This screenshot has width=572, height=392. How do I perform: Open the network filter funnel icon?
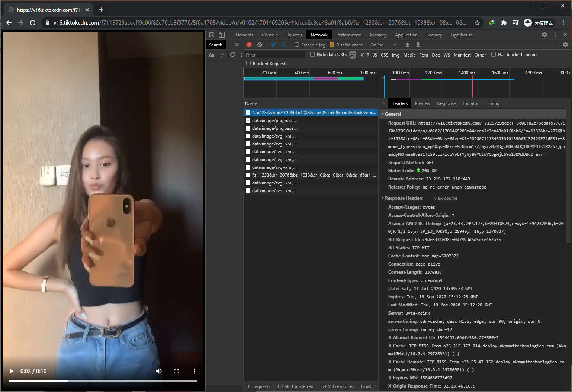(273, 45)
